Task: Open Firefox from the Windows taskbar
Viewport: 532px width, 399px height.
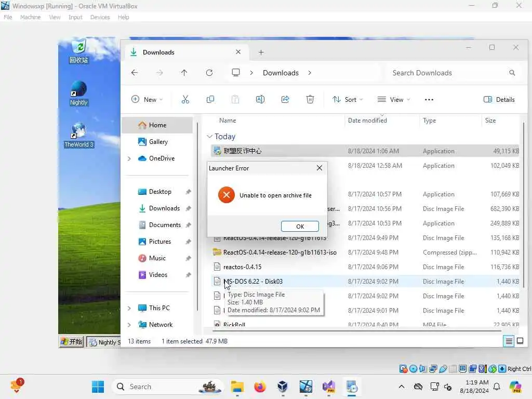Action: (260, 387)
